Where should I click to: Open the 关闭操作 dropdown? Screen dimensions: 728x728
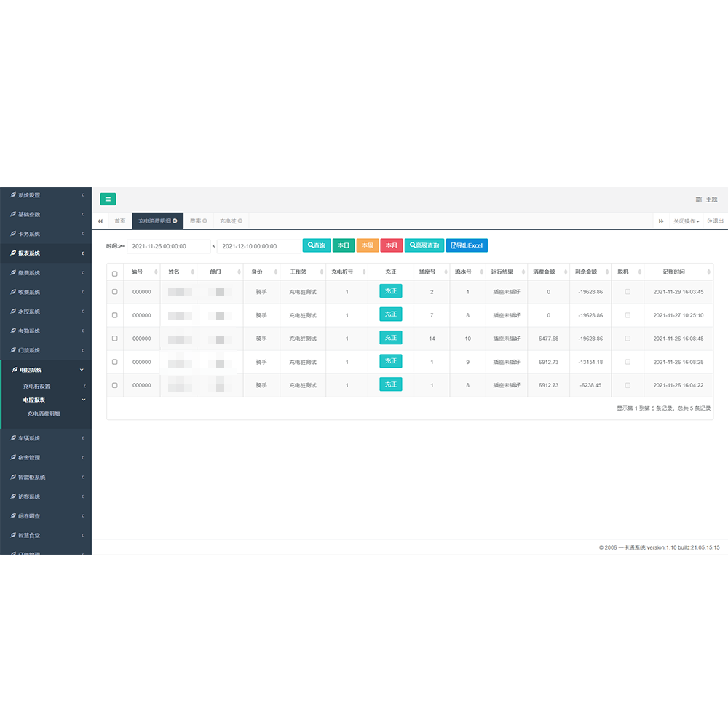coord(686,221)
